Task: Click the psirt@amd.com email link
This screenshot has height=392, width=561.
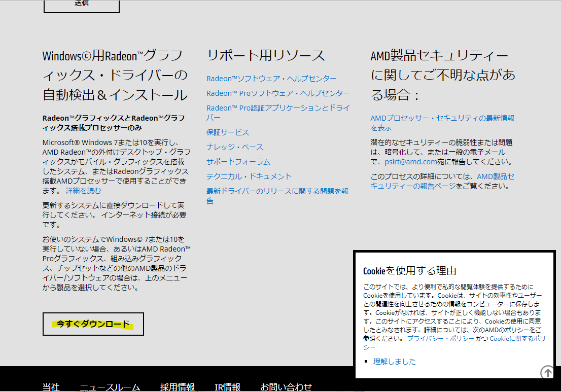Action: 411,162
